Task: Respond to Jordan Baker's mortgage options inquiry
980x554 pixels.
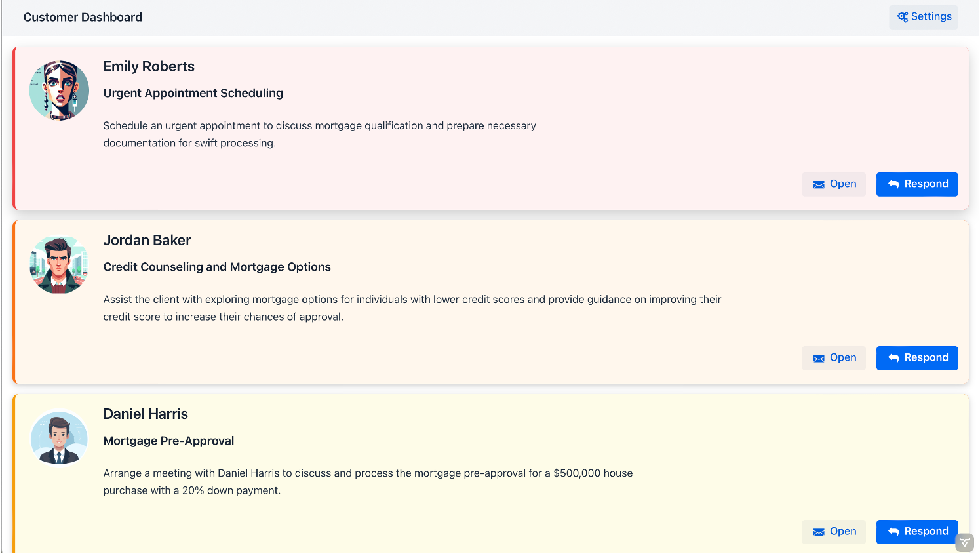Action: click(x=917, y=358)
